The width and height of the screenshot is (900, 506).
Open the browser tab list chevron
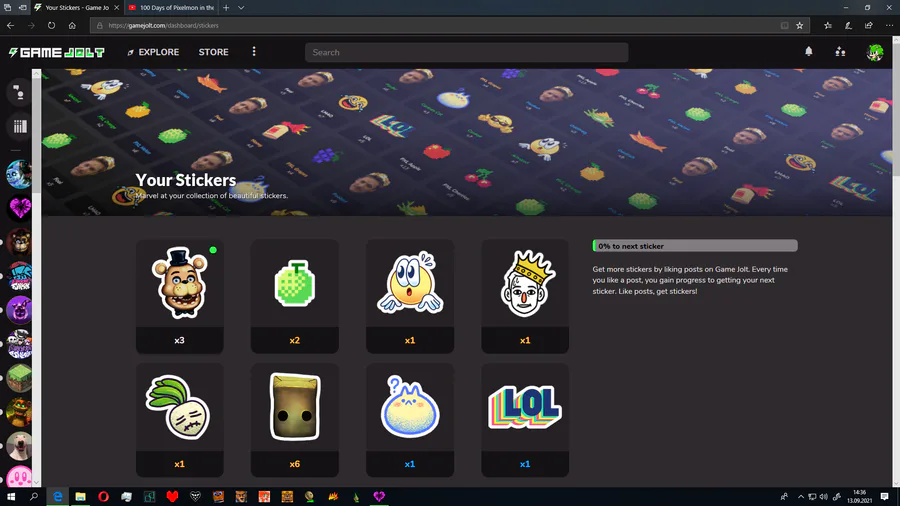click(x=241, y=7)
